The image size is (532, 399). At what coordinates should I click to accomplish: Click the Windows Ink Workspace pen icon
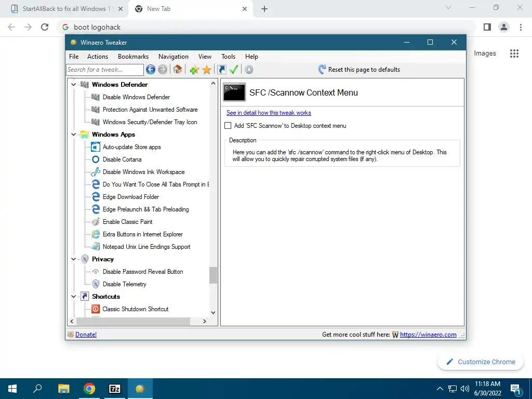[96, 172]
